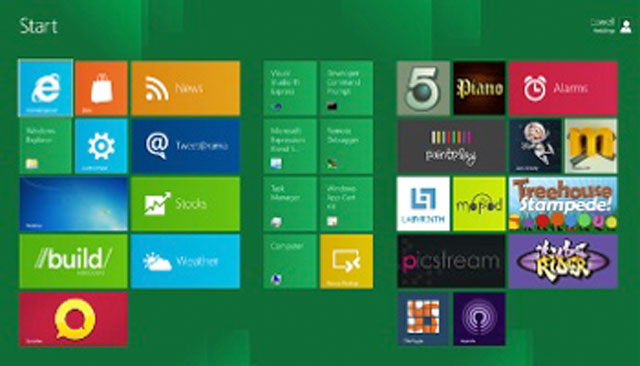Open the Socialite speech bubble tile

(73, 319)
